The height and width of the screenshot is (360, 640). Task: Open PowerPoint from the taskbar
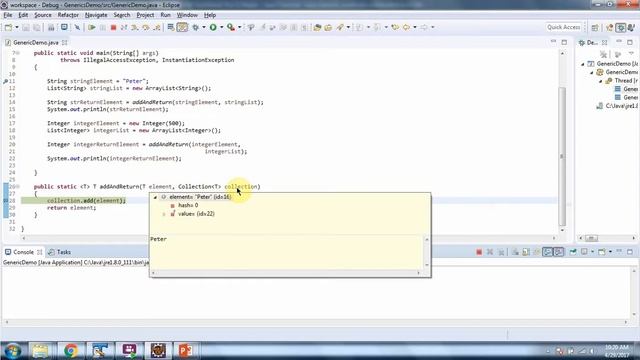click(186, 350)
